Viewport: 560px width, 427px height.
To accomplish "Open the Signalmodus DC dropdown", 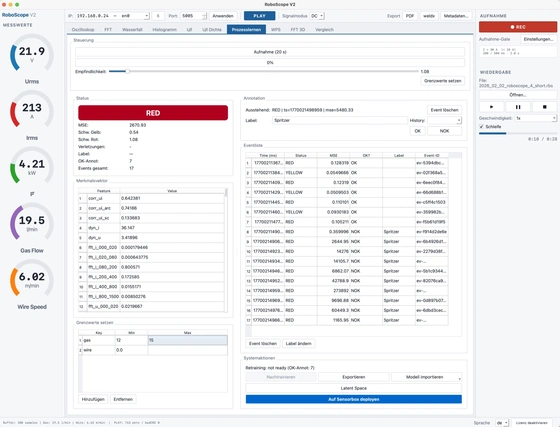I will point(317,16).
